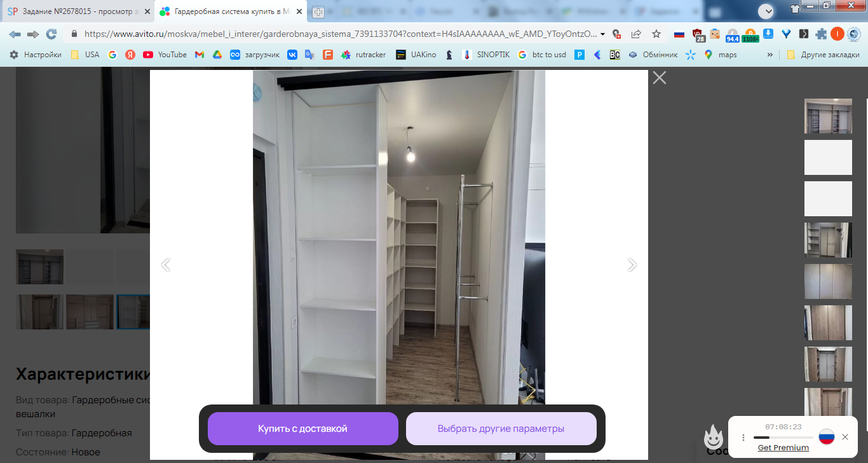The width and height of the screenshot is (868, 463).
Task: Open the Google Translate bookmark icon
Action: click(310, 55)
